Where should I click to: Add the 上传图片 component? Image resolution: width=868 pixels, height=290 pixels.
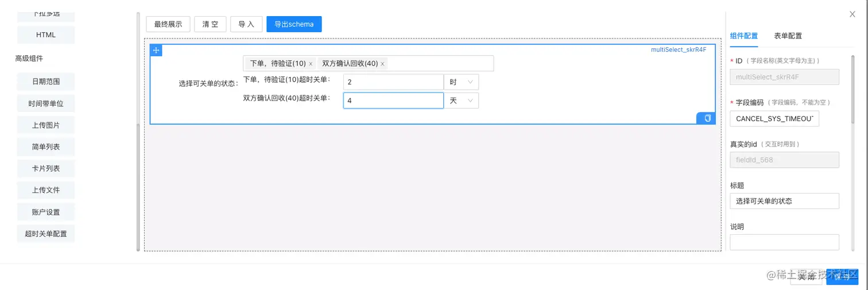[x=46, y=125]
